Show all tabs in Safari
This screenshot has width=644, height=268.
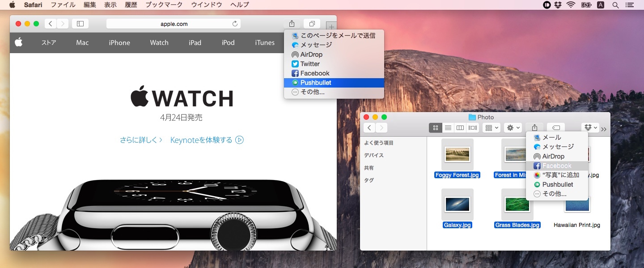312,24
